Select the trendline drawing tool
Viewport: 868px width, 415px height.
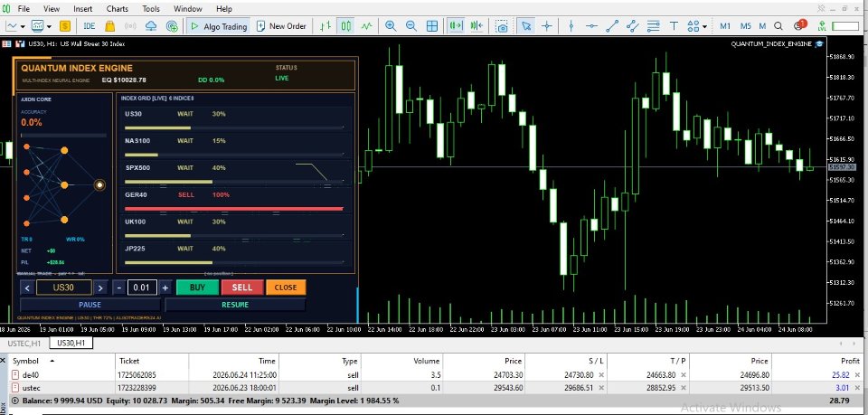pyautogui.click(x=612, y=25)
